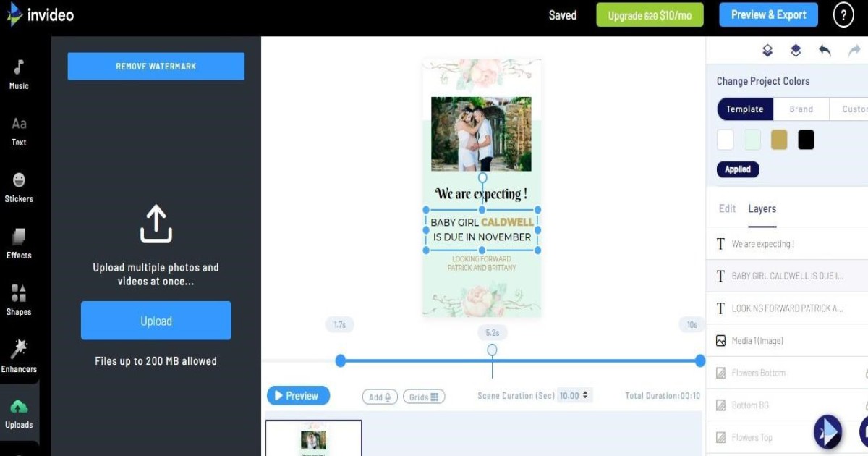This screenshot has width=868, height=456.
Task: Open the Stickers panel
Action: [x=19, y=187]
